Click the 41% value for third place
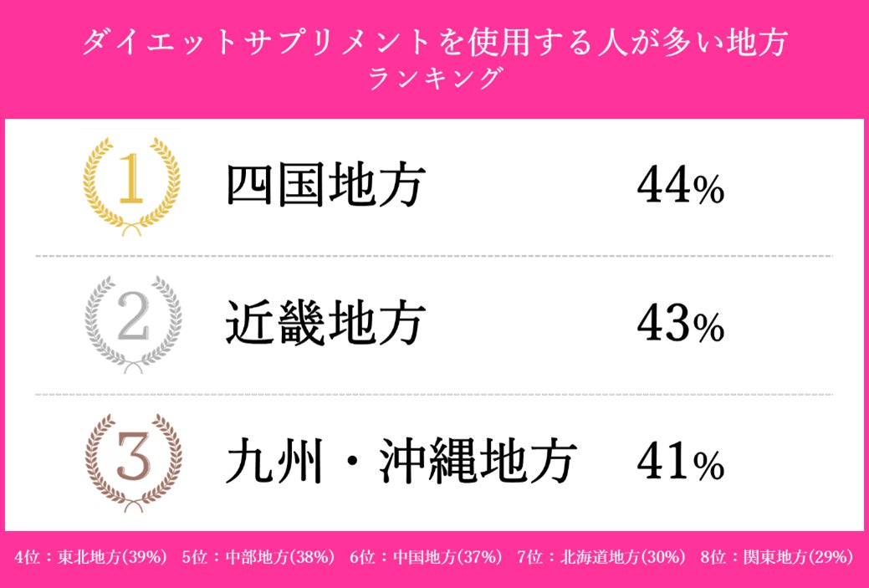The image size is (869, 588). tap(679, 463)
